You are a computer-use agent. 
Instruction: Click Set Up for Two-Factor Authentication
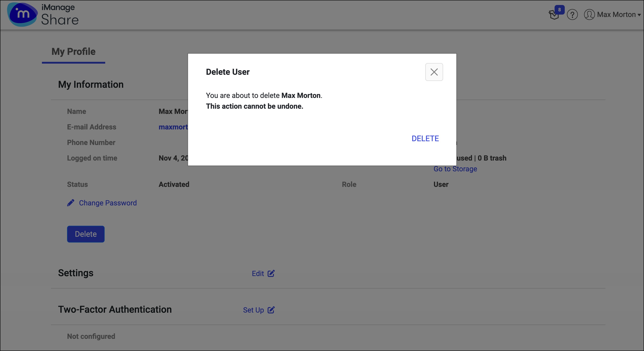(253, 310)
